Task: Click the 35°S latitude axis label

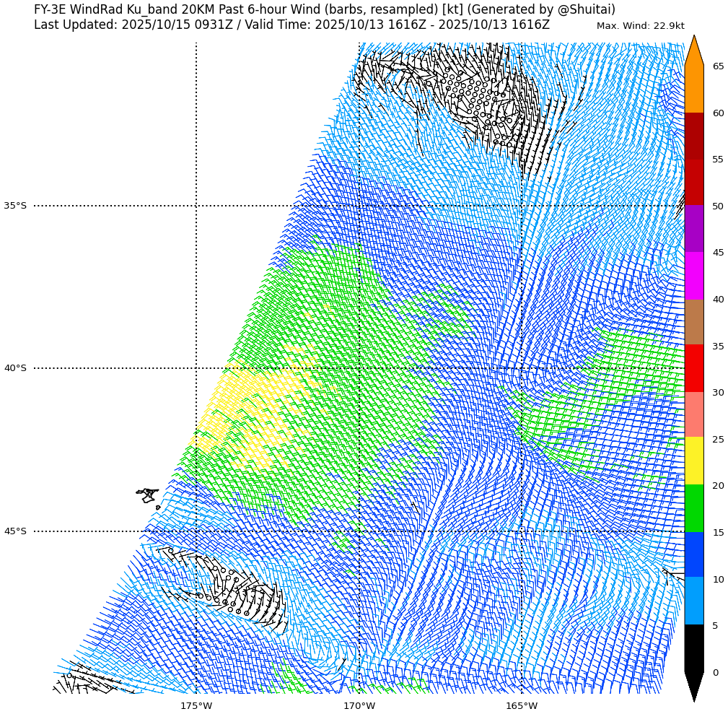Action: click(15, 206)
